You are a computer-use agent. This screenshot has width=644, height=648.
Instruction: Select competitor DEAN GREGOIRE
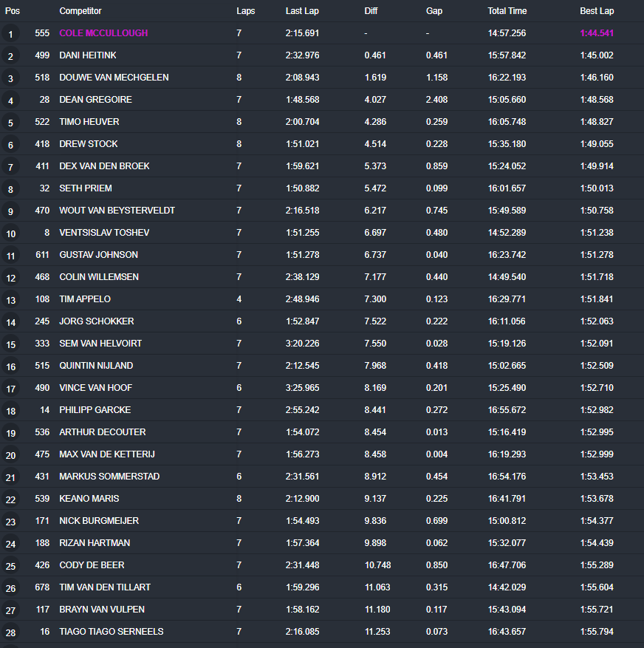[95, 100]
